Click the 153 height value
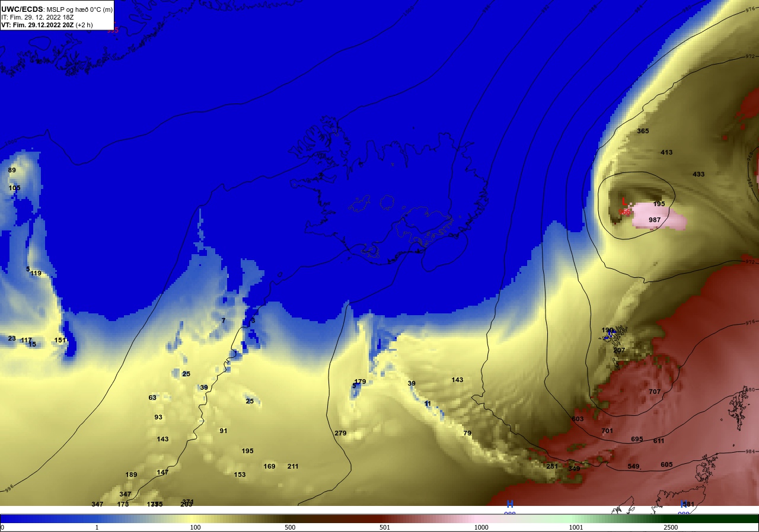Viewport: 759px width, 532px height. point(240,475)
